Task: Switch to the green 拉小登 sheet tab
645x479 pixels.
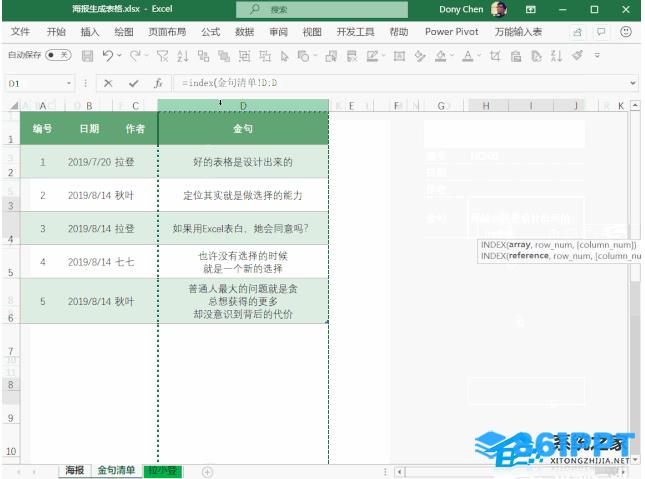Action: (162, 471)
